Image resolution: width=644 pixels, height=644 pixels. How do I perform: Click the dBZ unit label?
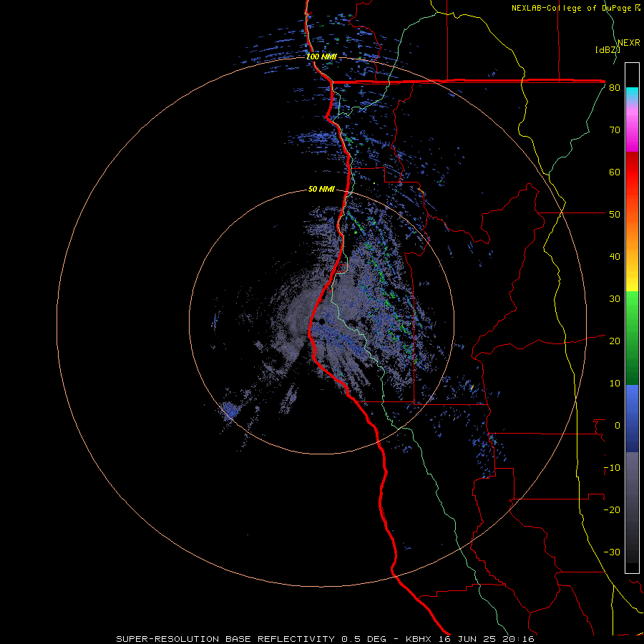608,49
